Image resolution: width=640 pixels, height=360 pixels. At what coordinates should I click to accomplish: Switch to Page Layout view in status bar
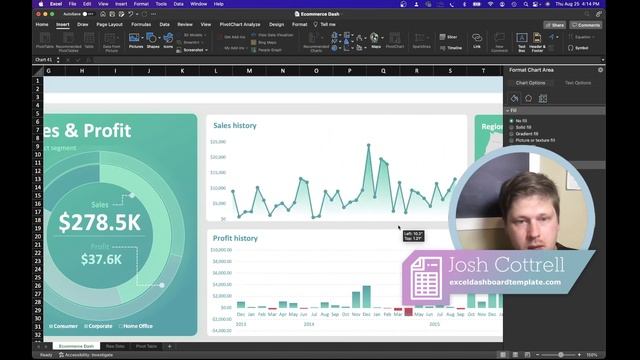point(515,355)
